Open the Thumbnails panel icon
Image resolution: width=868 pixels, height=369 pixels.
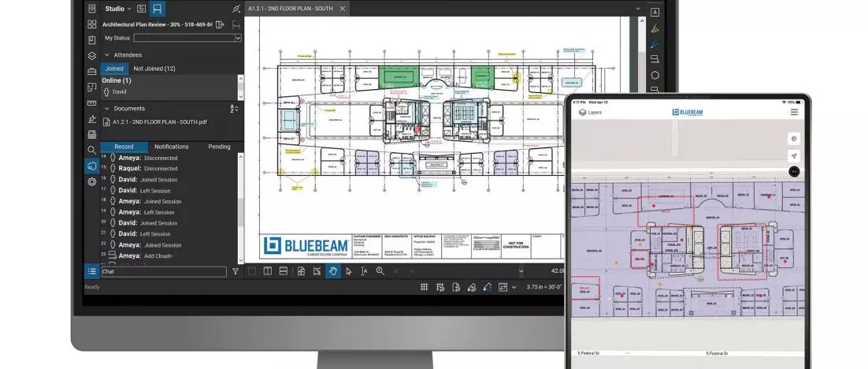click(x=92, y=24)
